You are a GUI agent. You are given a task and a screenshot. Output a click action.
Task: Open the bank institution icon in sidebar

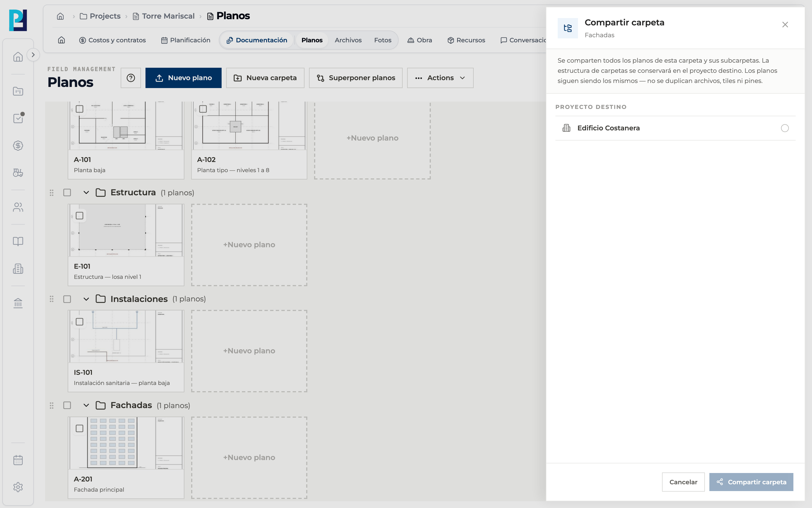tap(18, 303)
